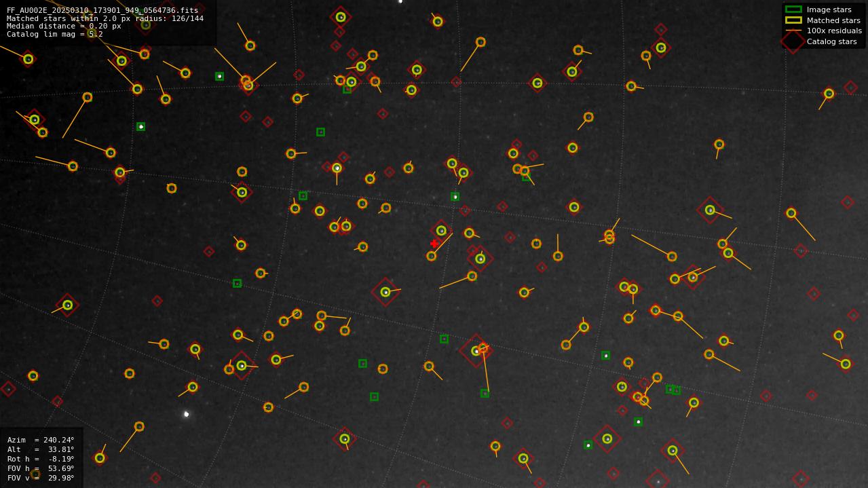Image resolution: width=868 pixels, height=488 pixels.
Task: Click the 'FOV h = 53.69°' readout
Action: pyautogui.click(x=41, y=468)
